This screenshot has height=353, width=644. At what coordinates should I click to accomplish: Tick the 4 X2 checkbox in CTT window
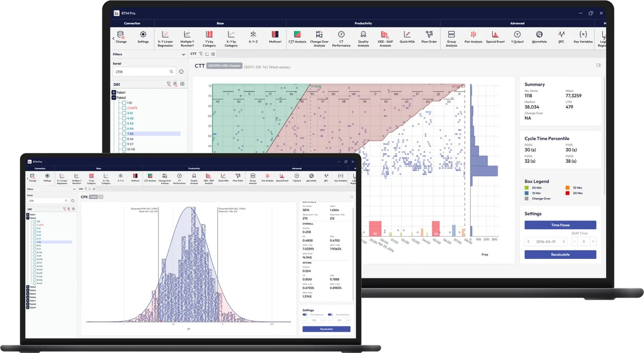[123, 118]
